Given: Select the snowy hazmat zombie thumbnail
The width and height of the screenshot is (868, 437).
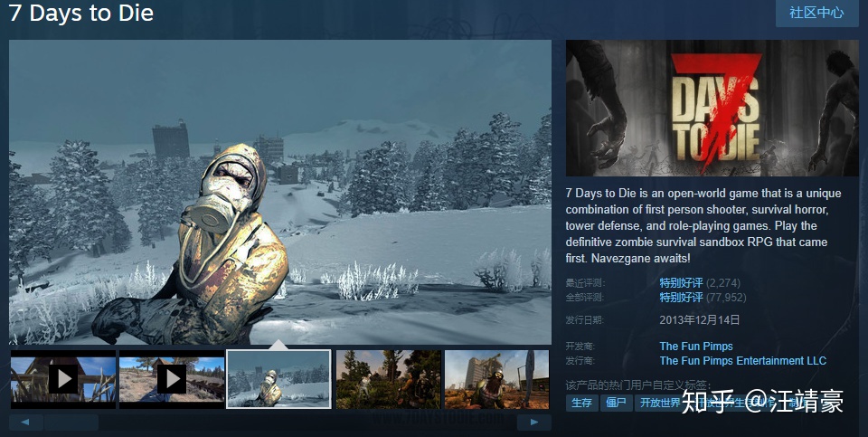Looking at the screenshot, I should [x=279, y=379].
